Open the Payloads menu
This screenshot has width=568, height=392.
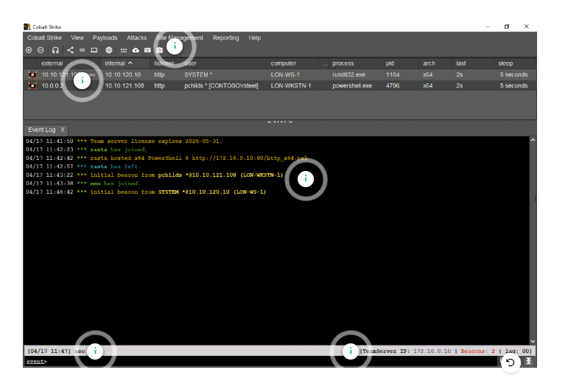pos(105,38)
